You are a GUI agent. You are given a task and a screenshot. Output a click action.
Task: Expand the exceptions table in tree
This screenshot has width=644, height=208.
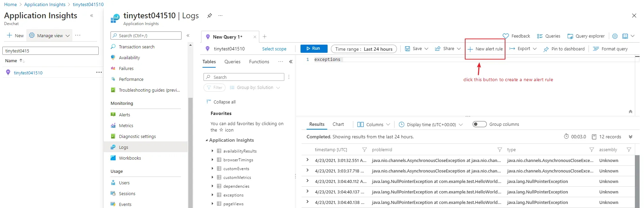point(212,195)
